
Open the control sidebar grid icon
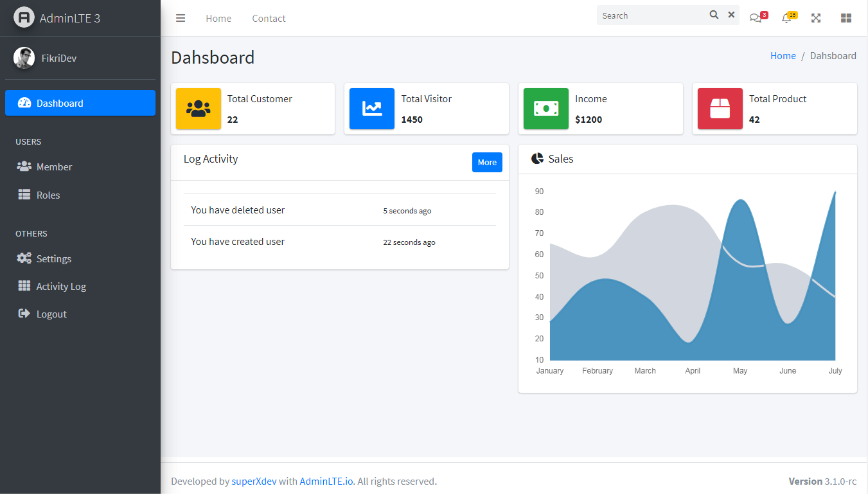click(x=846, y=18)
